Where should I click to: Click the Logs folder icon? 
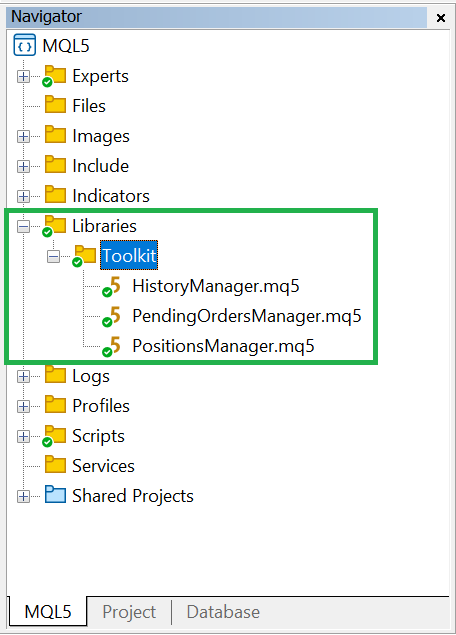(55, 375)
